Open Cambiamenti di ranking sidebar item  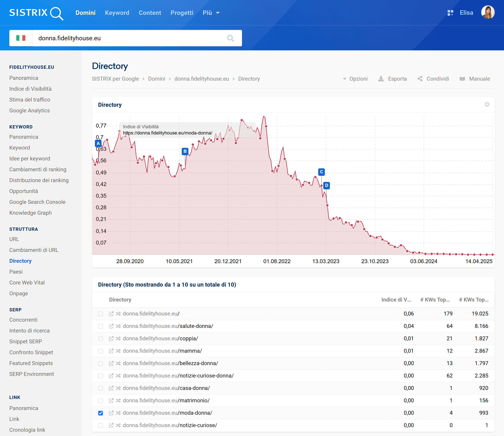click(38, 169)
